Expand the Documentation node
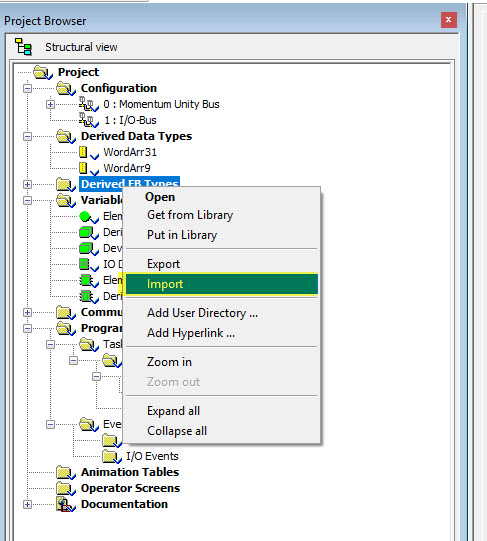Viewport: 487px width, 541px height. 27,504
